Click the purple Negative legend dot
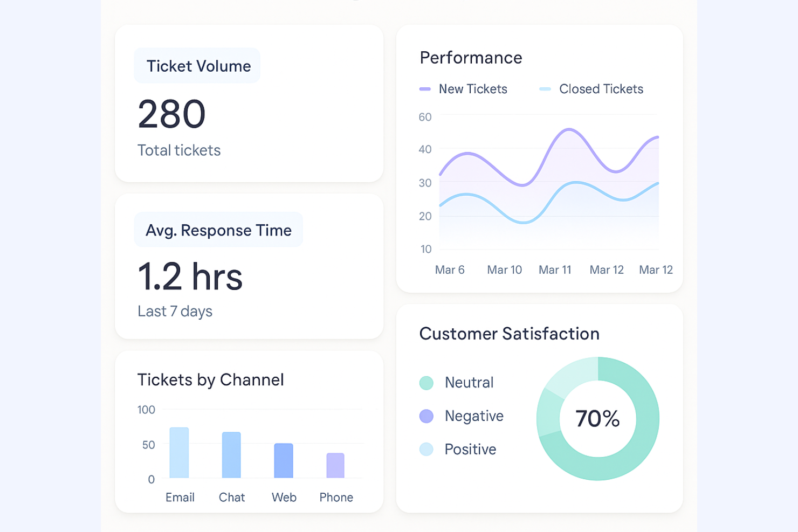The image size is (798, 532). (x=426, y=416)
